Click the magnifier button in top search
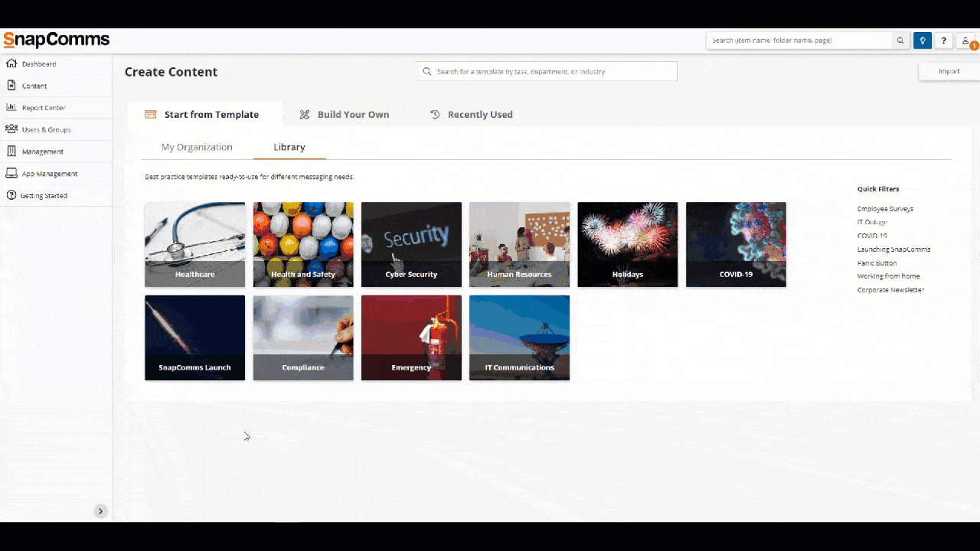The image size is (980, 551). point(900,41)
